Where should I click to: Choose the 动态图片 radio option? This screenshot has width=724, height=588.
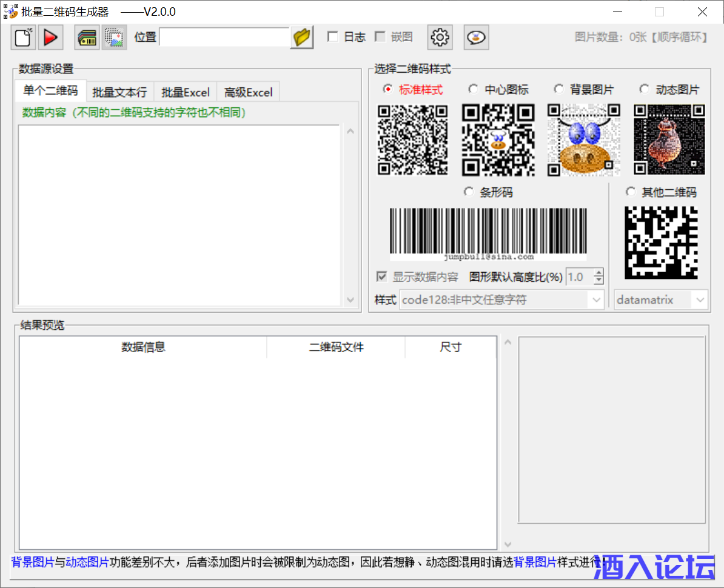tap(644, 90)
